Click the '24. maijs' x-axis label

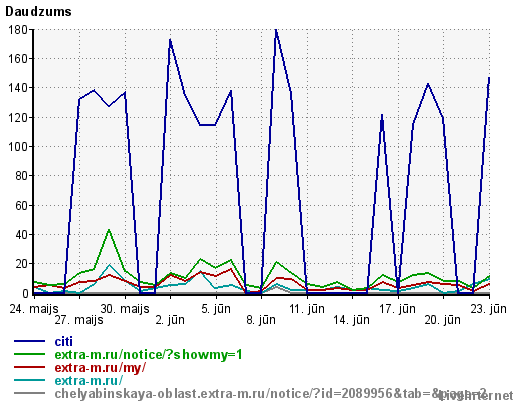pyautogui.click(x=34, y=309)
